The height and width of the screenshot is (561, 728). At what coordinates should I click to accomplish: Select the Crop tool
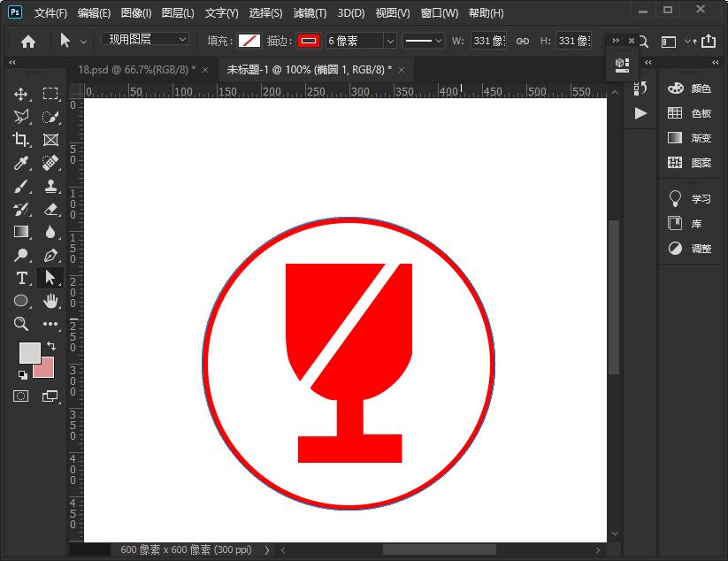pyautogui.click(x=21, y=139)
